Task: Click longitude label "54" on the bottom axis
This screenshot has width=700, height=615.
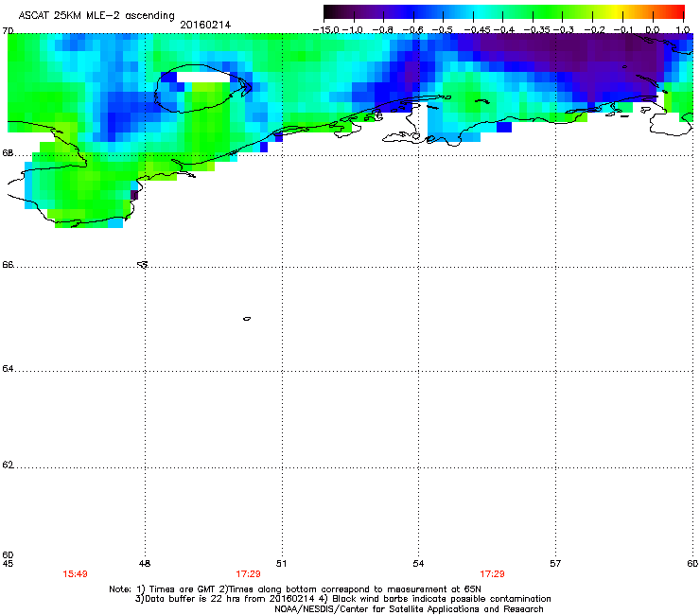Action: 418,564
